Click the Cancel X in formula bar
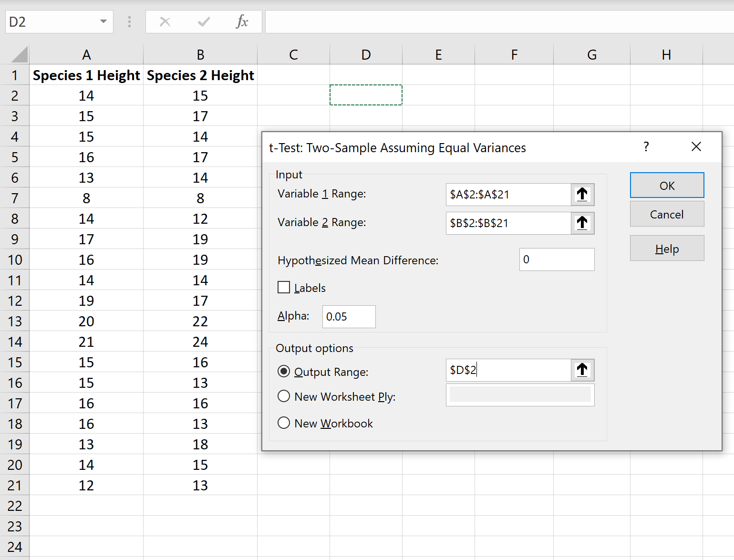 click(x=165, y=21)
